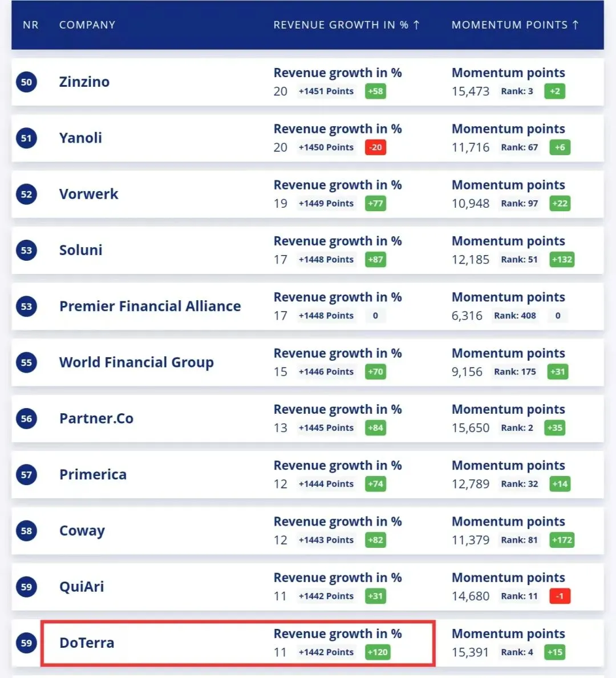Click Coway's green +172 momentum badge
The height and width of the screenshot is (678, 616).
(x=562, y=540)
